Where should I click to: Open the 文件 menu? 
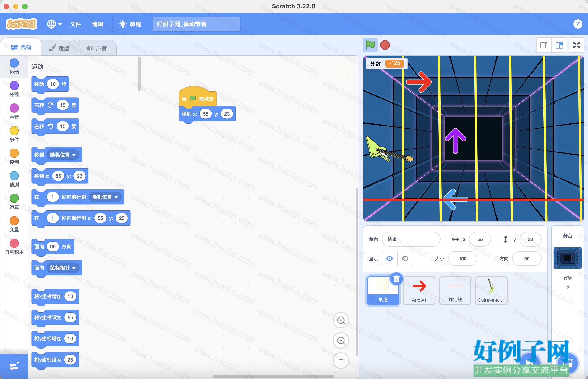(75, 24)
